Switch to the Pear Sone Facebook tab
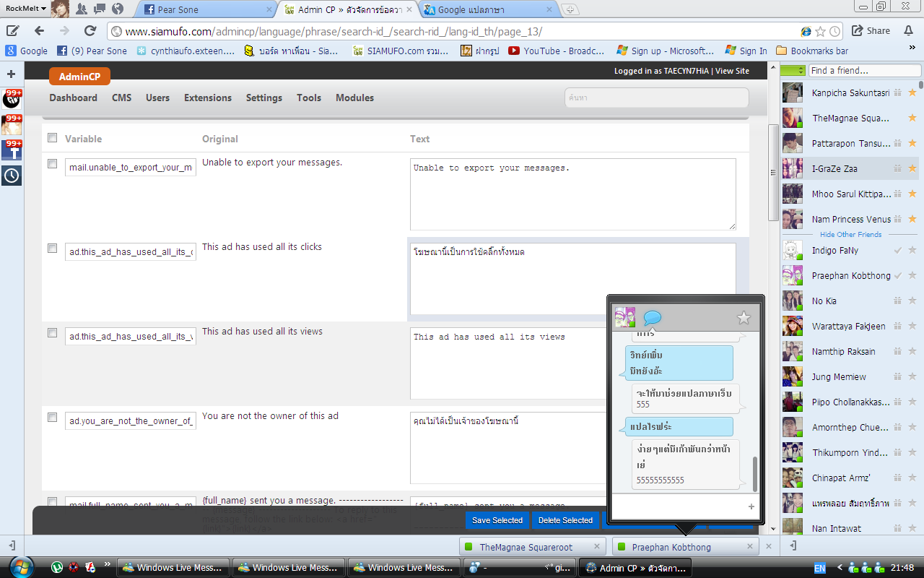 (x=206, y=9)
